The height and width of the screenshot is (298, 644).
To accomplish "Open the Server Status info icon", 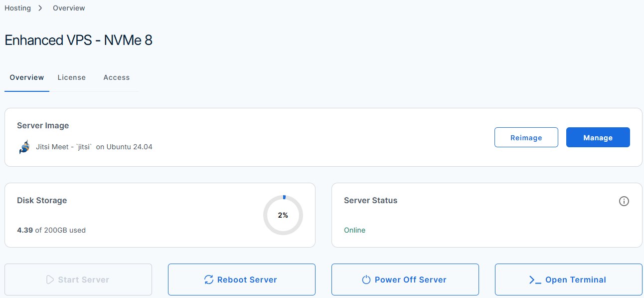I will point(624,201).
